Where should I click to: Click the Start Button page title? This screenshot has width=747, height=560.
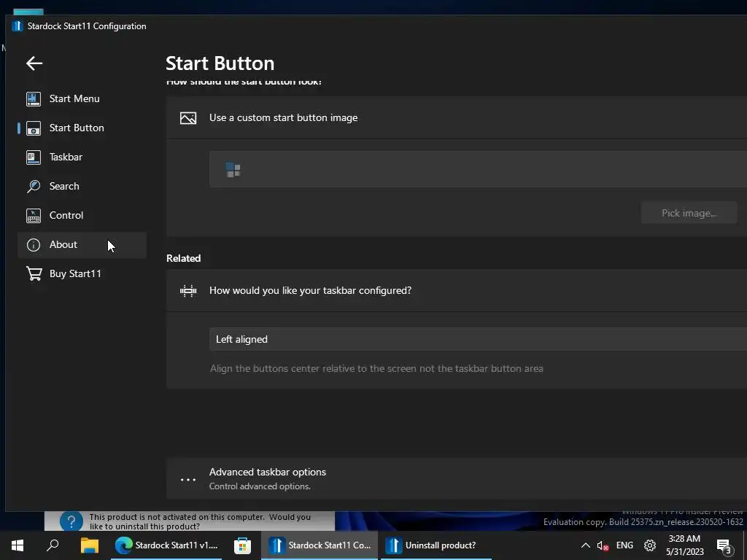(220, 63)
